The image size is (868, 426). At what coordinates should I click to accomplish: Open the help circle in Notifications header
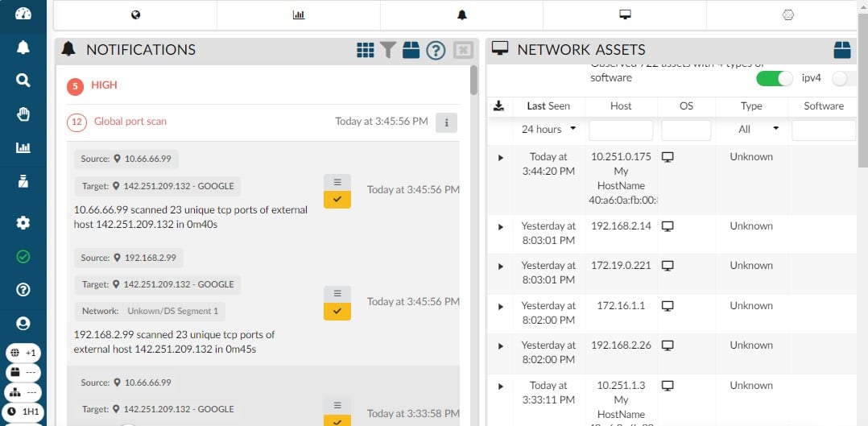(x=436, y=51)
